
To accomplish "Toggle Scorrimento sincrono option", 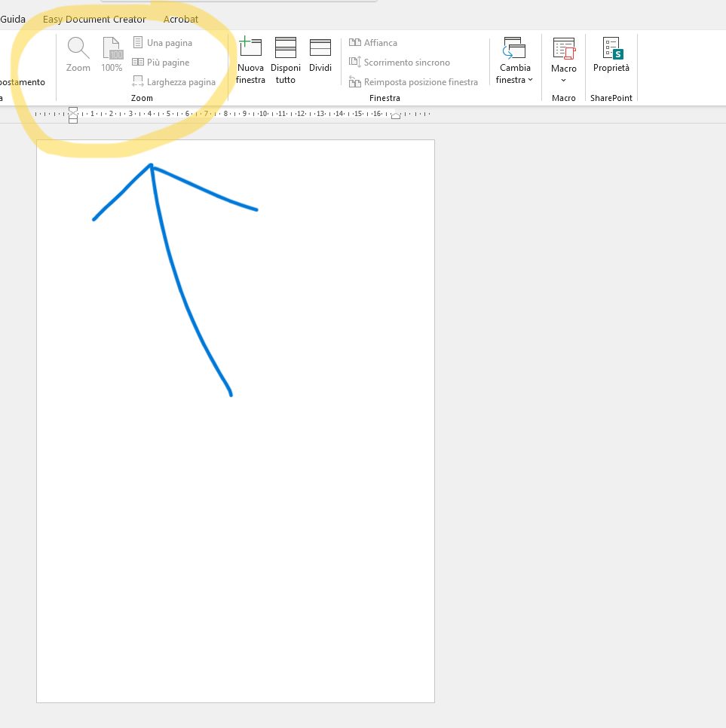I will (400, 63).
